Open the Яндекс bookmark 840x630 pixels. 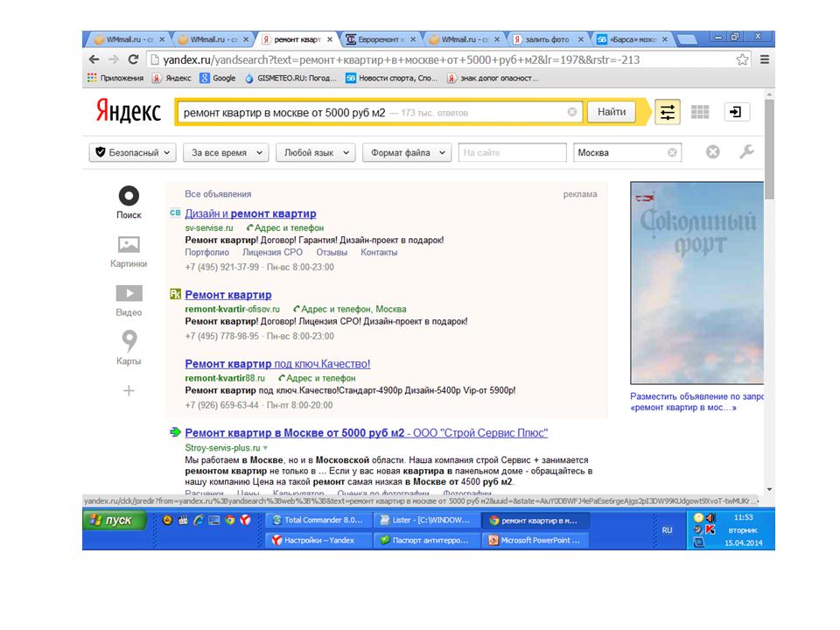click(171, 78)
